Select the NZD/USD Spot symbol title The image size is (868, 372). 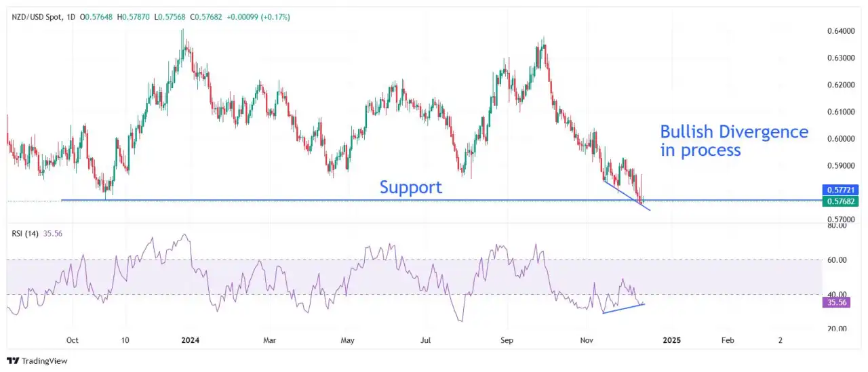coord(40,17)
